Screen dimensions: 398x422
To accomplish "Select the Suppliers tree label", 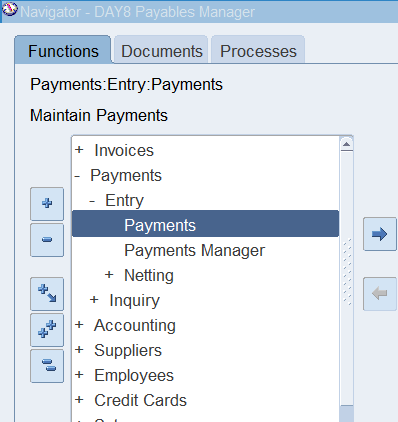I will coord(128,351).
